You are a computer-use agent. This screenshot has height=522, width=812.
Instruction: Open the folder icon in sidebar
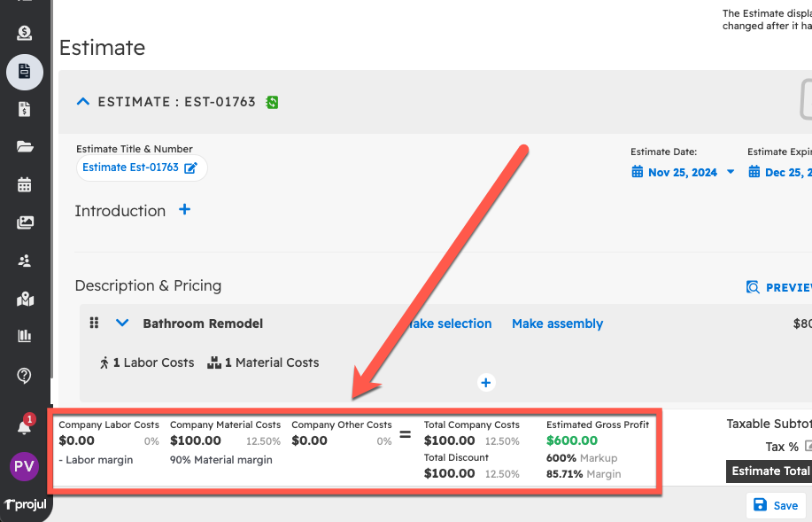coord(25,147)
